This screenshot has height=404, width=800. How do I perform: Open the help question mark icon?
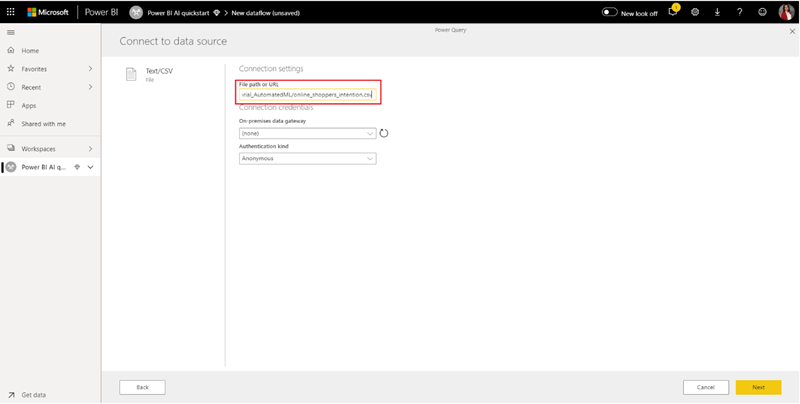(739, 12)
